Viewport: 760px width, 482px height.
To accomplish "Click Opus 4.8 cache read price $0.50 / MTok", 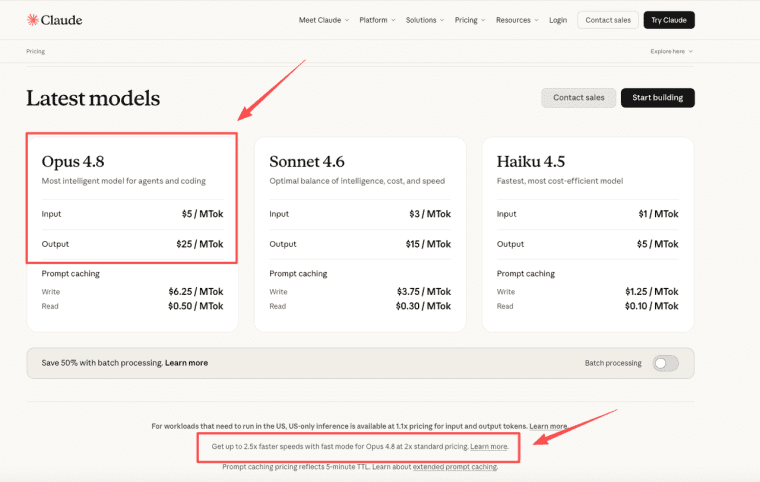I will coord(196,306).
